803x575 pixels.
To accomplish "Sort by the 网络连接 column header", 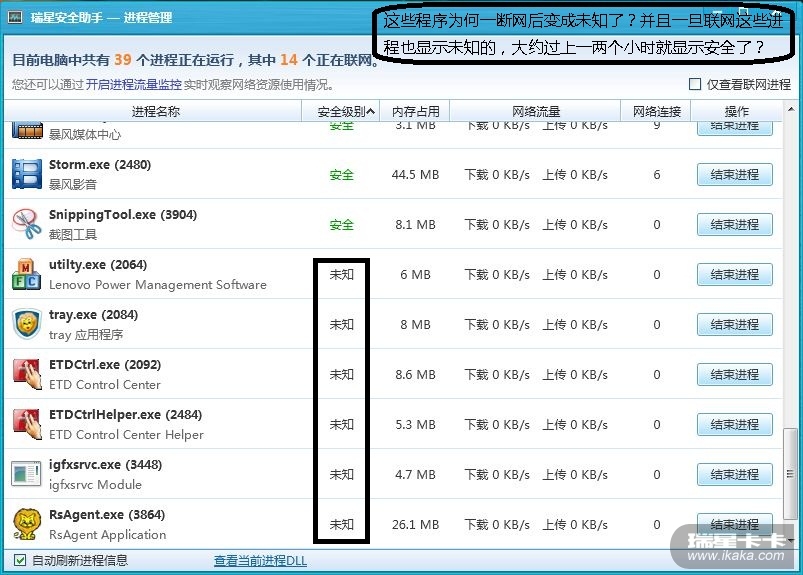I will coord(656,111).
